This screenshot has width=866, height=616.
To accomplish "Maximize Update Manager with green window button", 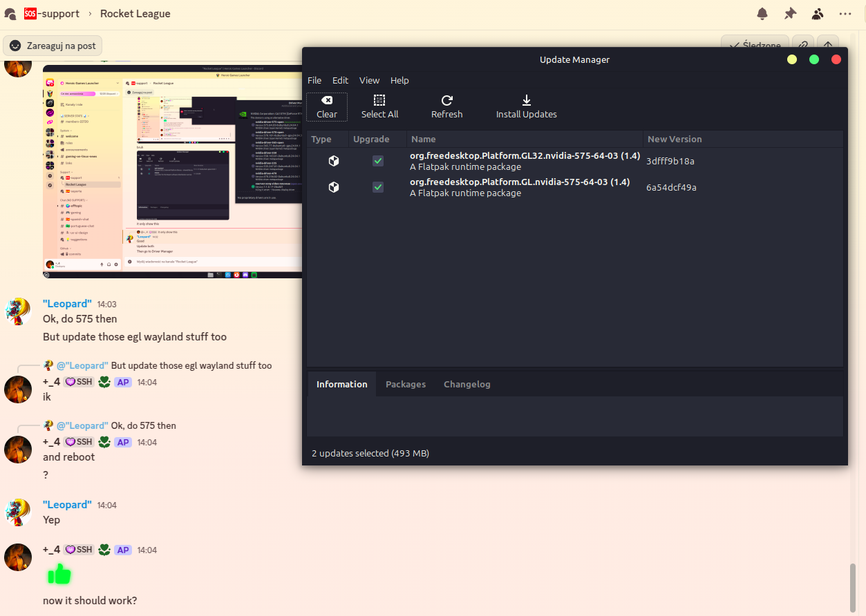I will [814, 59].
